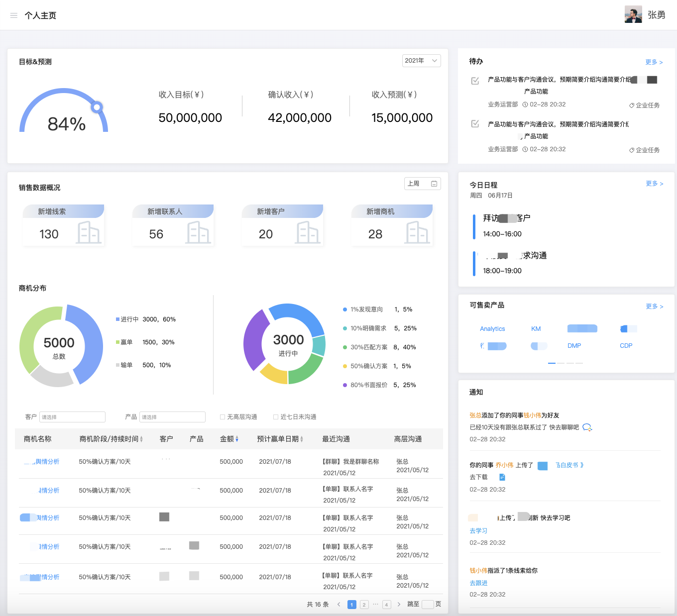Click 钱小伟 in the 指派了1条线索 notification
This screenshot has height=616, width=677.
click(x=478, y=571)
